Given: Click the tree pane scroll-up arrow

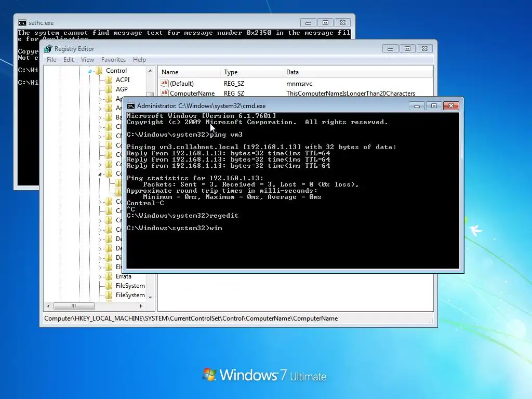Looking at the screenshot, I should coord(150,71).
